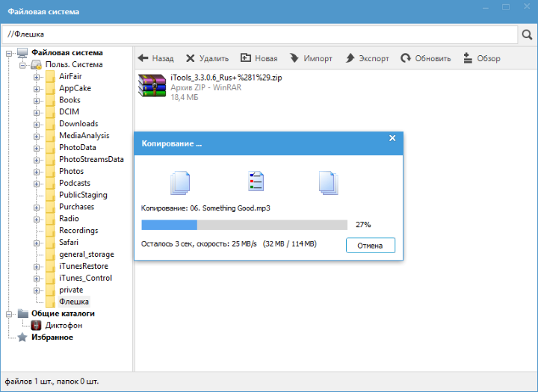Expand the Podcasts folder node
The width and height of the screenshot is (538, 392).
[37, 184]
